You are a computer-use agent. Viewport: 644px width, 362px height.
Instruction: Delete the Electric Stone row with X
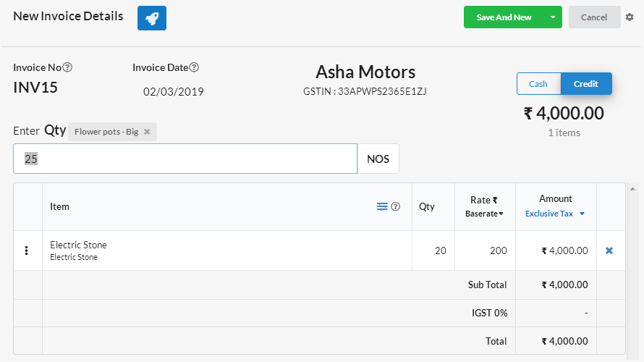click(x=609, y=251)
